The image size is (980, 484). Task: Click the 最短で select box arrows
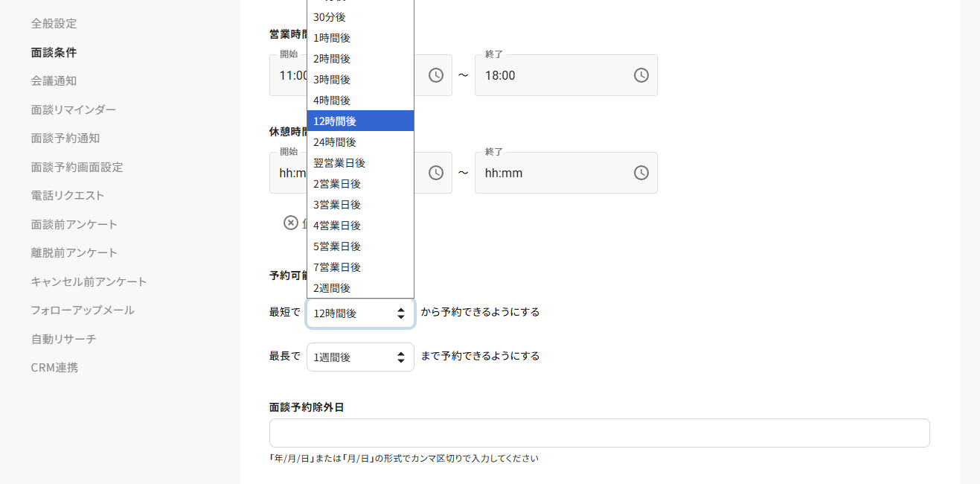400,313
